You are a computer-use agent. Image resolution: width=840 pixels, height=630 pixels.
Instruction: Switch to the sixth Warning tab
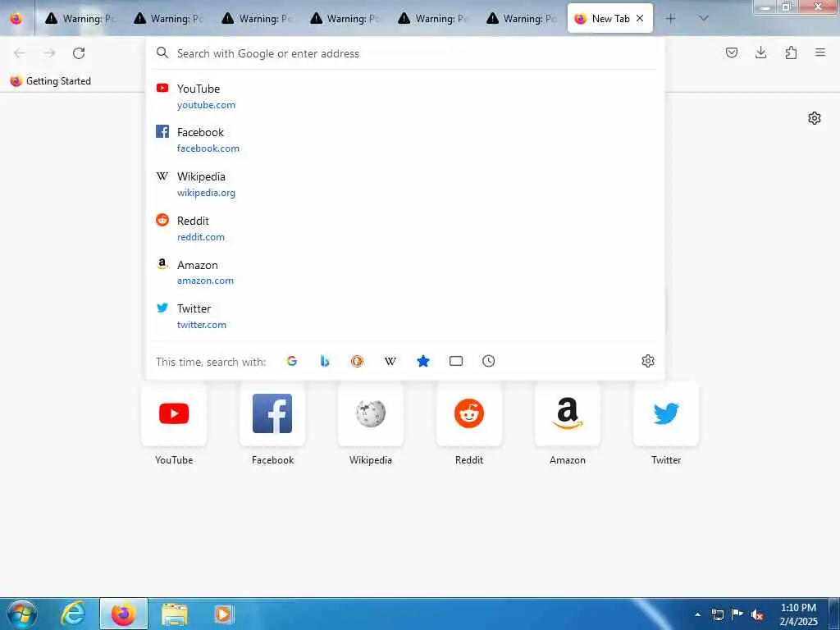523,19
